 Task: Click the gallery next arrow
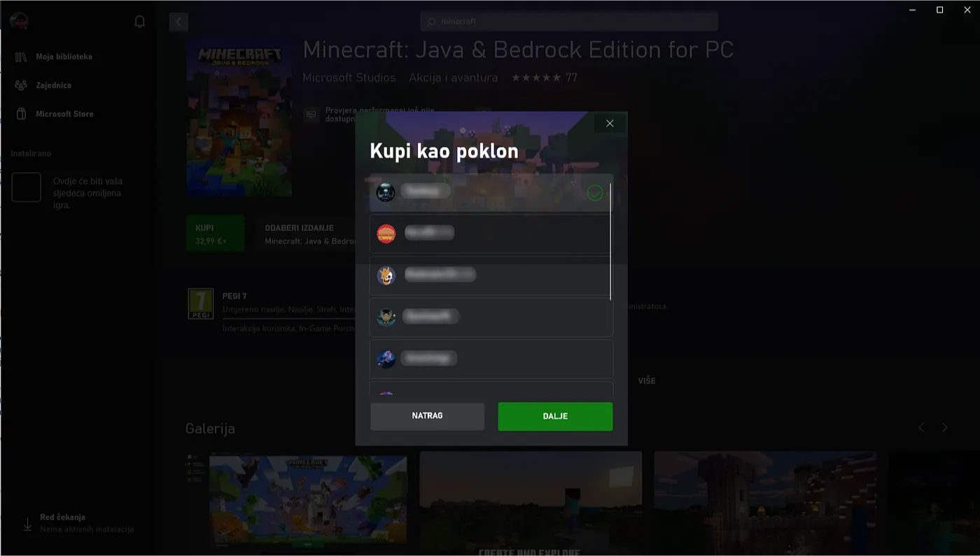coord(945,427)
